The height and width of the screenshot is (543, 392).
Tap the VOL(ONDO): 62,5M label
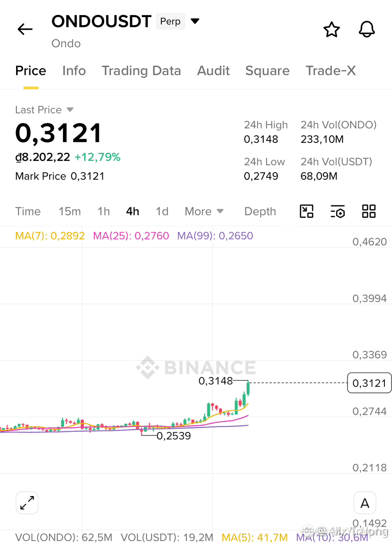point(64,537)
